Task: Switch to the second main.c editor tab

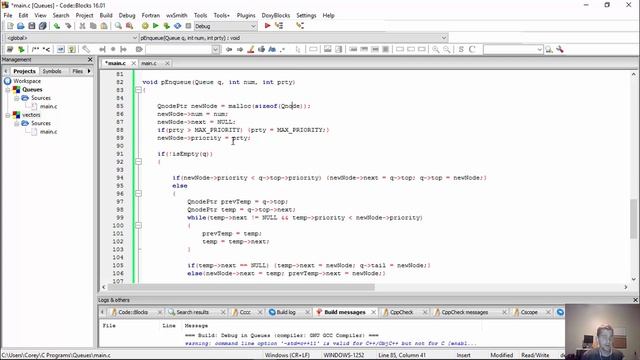Action: point(149,63)
